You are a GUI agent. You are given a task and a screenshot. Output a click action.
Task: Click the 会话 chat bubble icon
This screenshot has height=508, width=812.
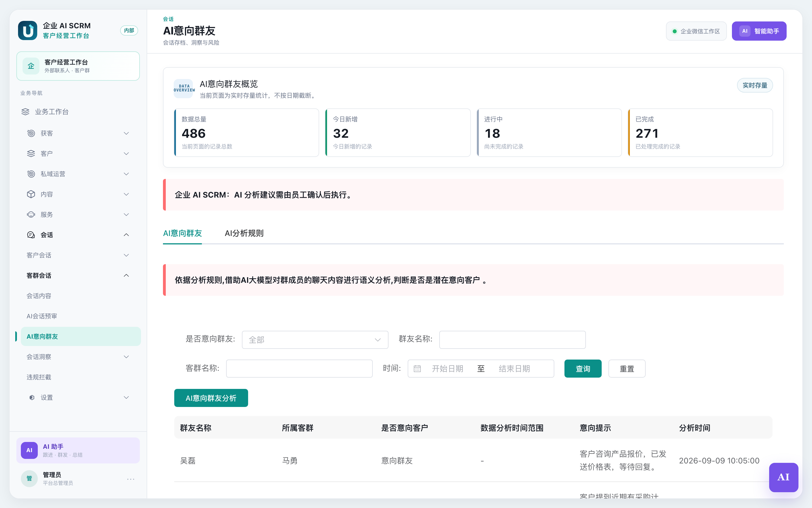point(31,235)
